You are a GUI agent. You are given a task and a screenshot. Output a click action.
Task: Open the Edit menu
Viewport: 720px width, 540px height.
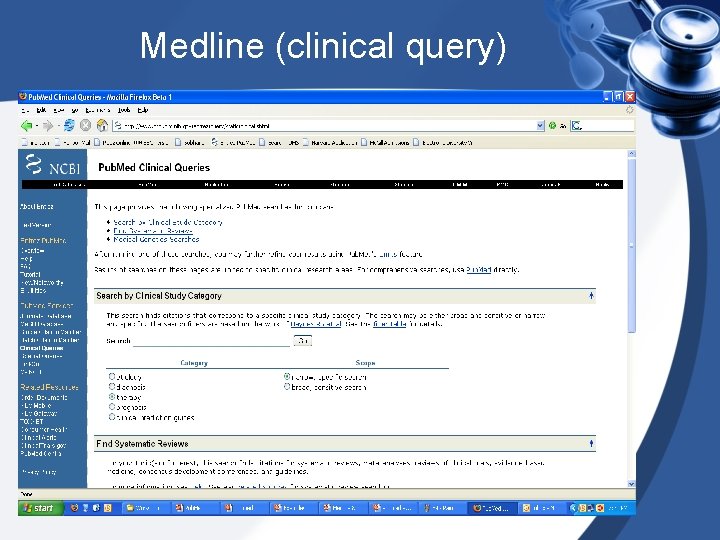41,110
